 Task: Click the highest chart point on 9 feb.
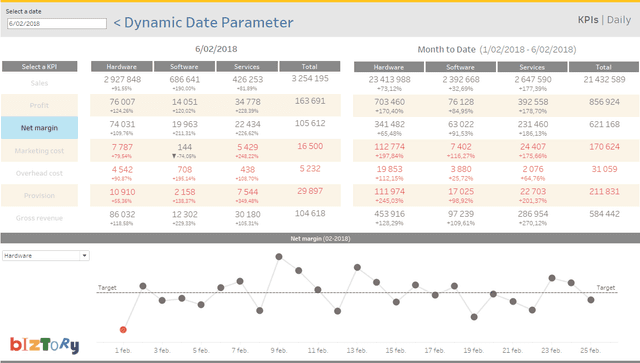coord(279,257)
